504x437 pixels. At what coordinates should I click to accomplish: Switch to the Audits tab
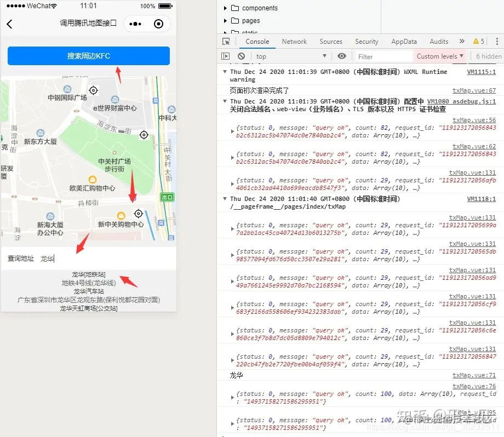pyautogui.click(x=439, y=42)
